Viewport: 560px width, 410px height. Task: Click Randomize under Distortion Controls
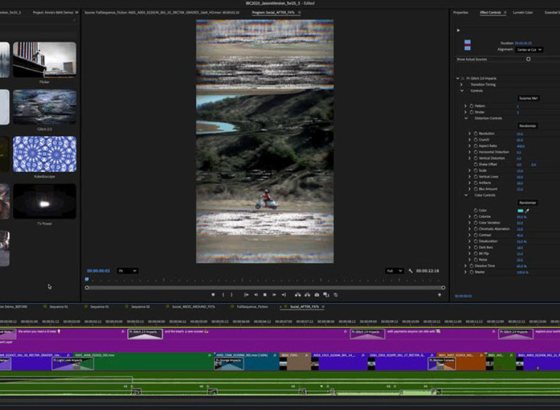528,126
